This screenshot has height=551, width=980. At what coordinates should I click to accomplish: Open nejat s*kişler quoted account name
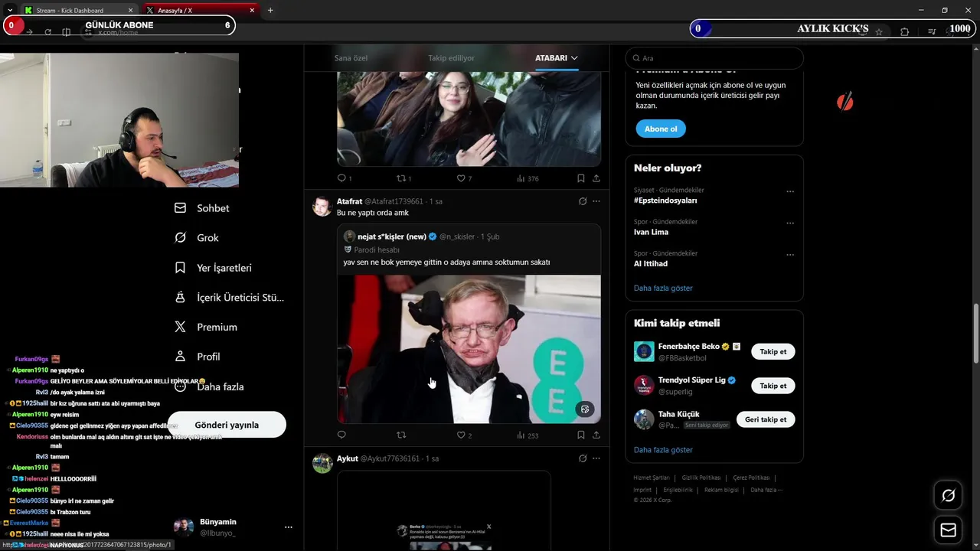coord(392,236)
